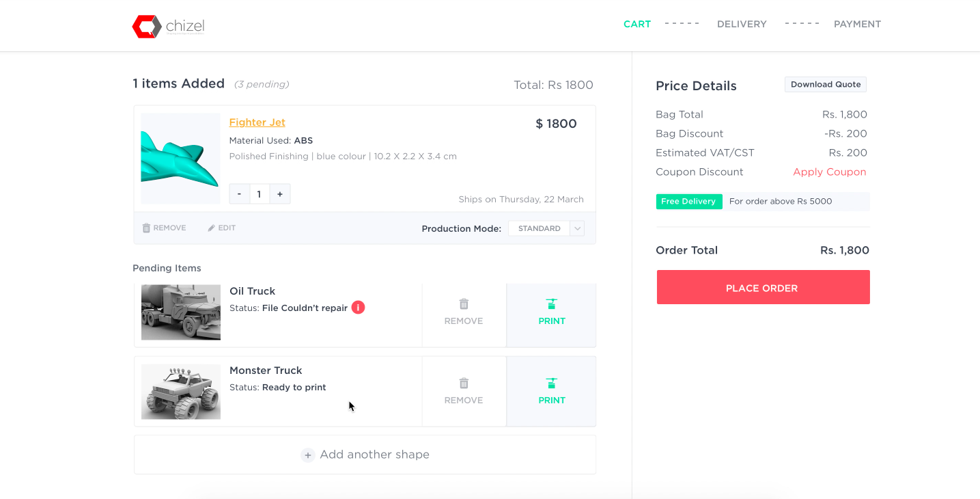Increase Fighter Jet quantity with plus button
This screenshot has height=499, width=980.
point(280,194)
